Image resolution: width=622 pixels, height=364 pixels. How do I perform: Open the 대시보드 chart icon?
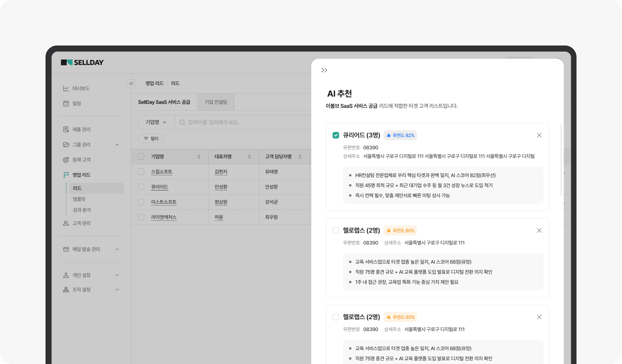66,88
